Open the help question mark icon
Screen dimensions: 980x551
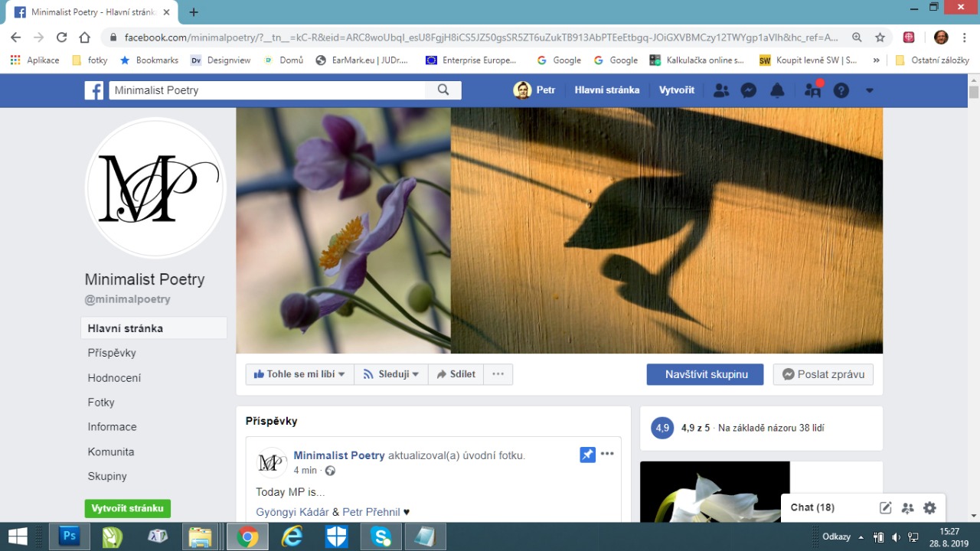(841, 90)
